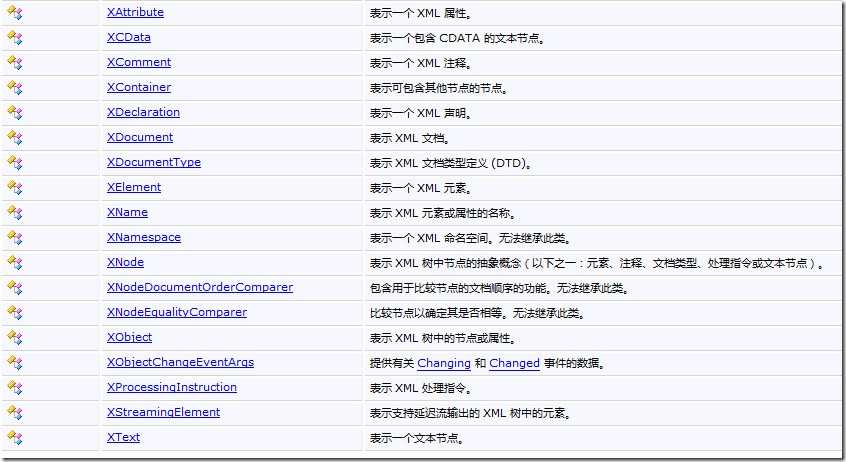Open the XElement class link
This screenshot has width=846, height=462.
coord(134,187)
